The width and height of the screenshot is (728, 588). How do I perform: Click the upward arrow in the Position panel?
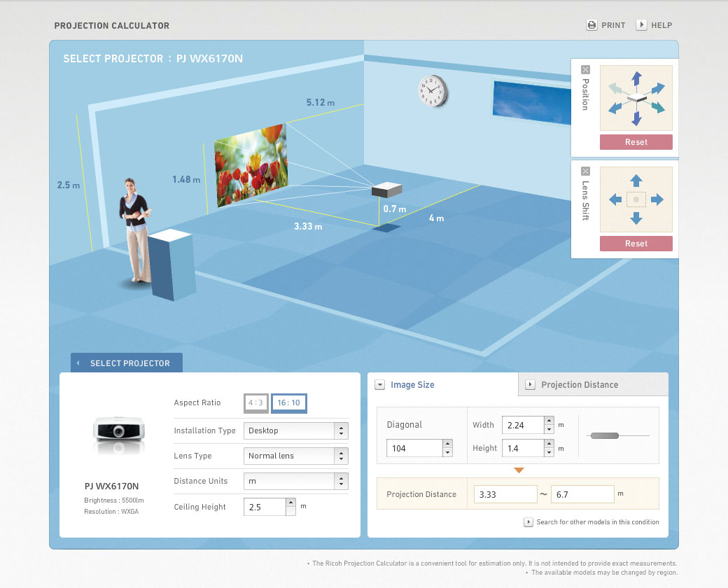pos(637,78)
